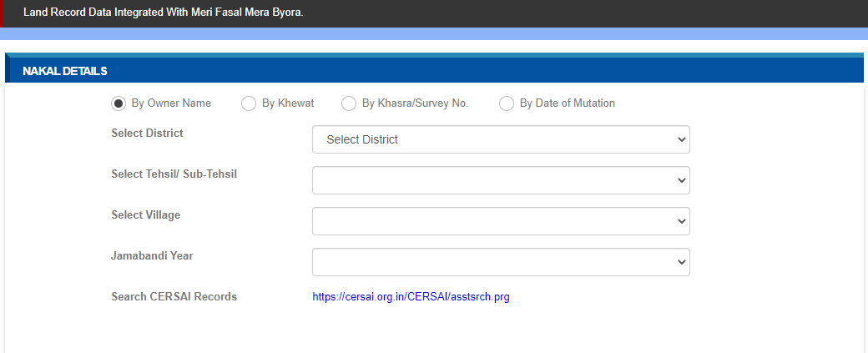Click the NAKAL DETAILS panel header
Image resolution: width=868 pixels, height=353 pixels.
click(x=65, y=71)
